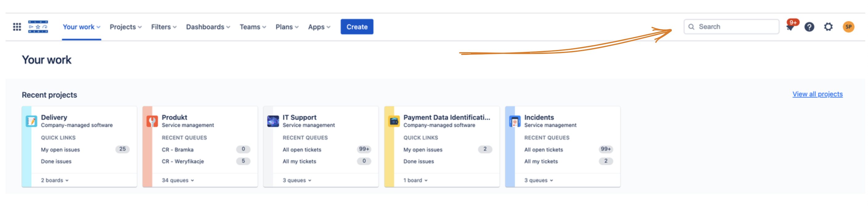Viewport: 868px width, 206px height.
Task: Open the help question mark icon
Action: 809,27
